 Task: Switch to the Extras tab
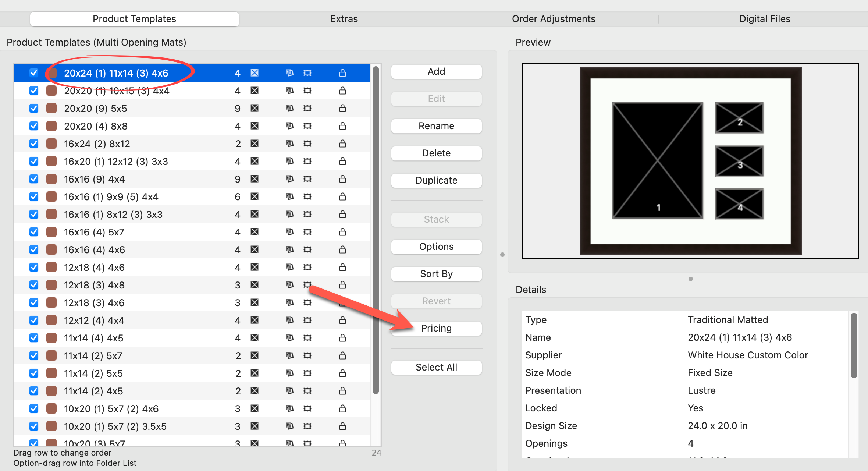(344, 19)
